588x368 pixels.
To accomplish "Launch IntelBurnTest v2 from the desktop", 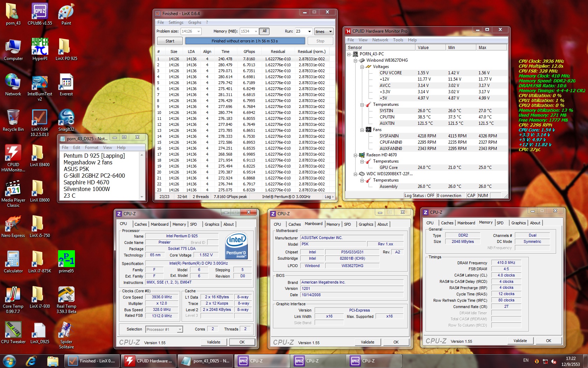I will (40, 83).
